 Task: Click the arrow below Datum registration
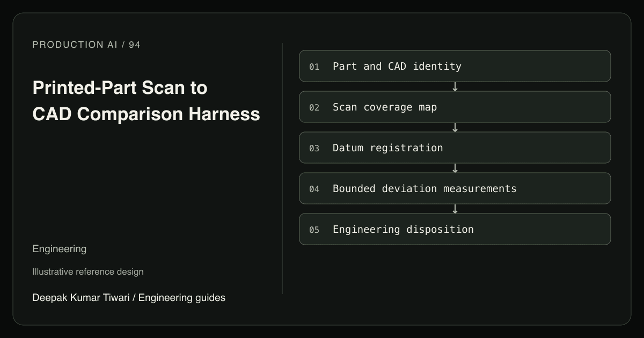coord(455,168)
